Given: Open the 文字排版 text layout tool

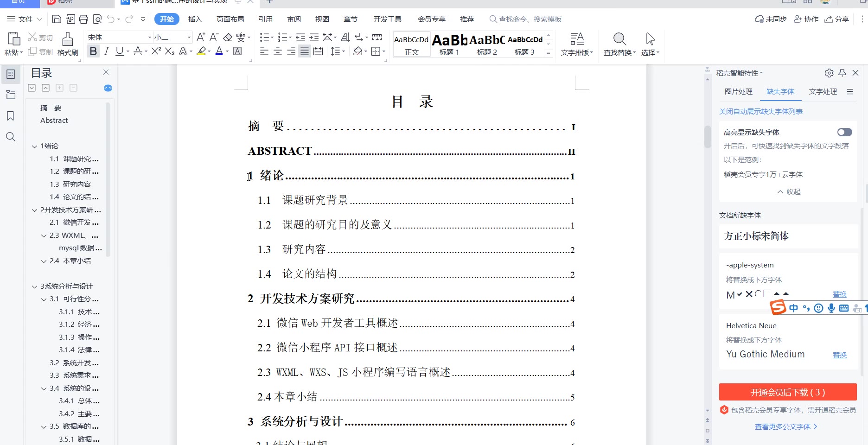Looking at the screenshot, I should (577, 44).
